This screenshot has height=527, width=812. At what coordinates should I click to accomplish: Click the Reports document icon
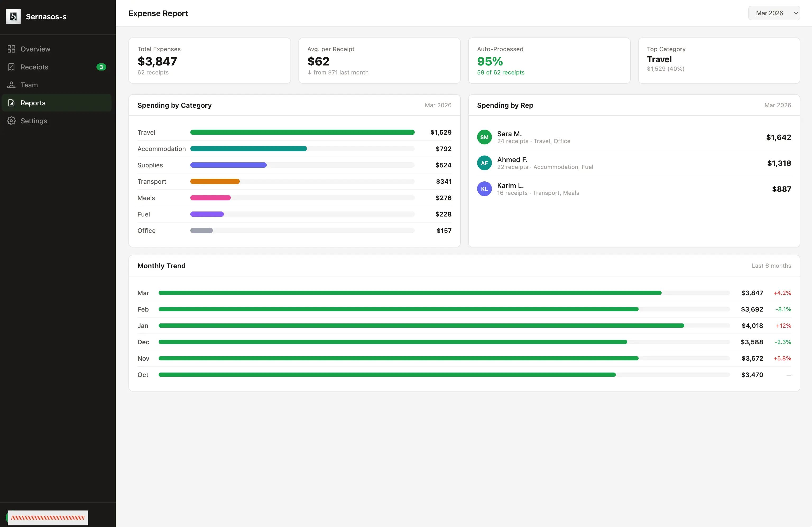(11, 103)
